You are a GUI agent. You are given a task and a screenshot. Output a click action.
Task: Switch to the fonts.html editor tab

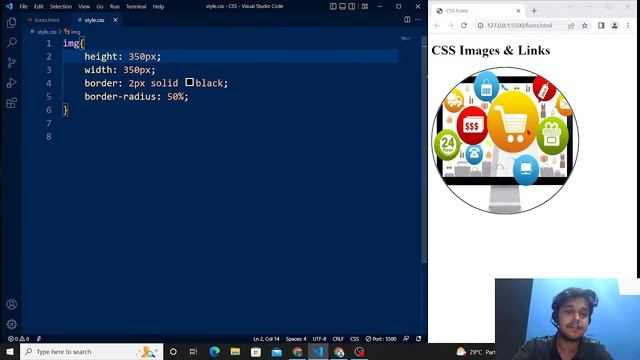(x=47, y=20)
